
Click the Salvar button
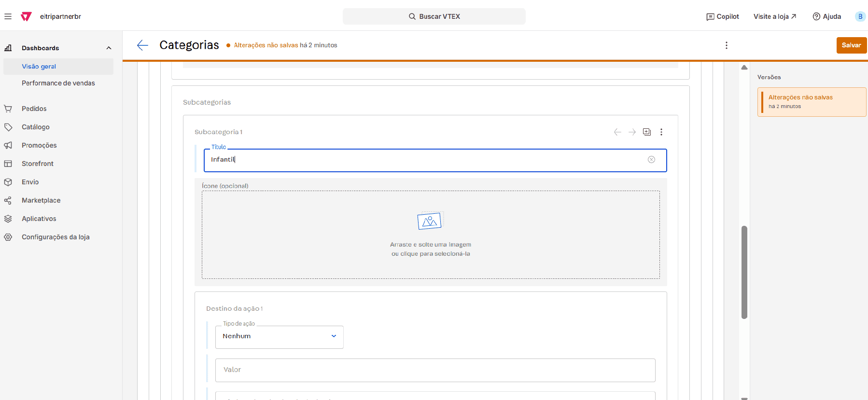coord(851,45)
